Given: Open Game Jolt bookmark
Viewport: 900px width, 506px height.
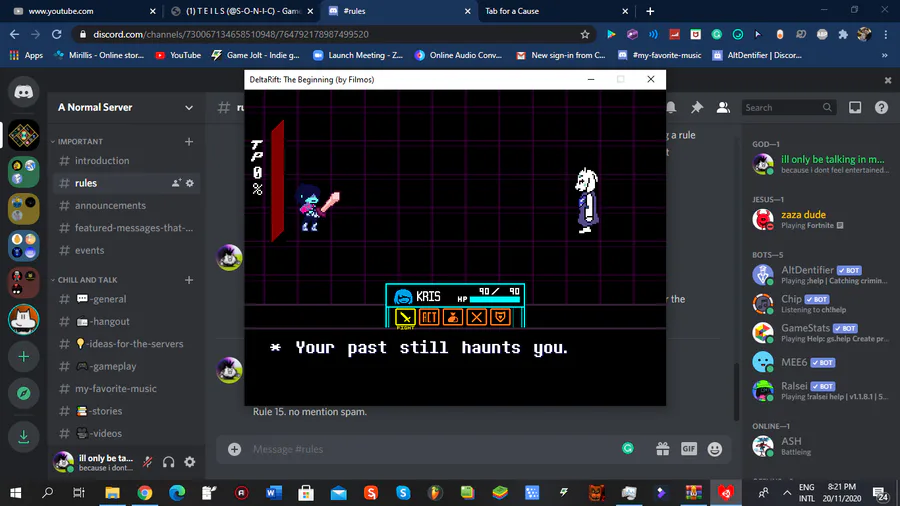Looking at the screenshot, I should [255, 55].
